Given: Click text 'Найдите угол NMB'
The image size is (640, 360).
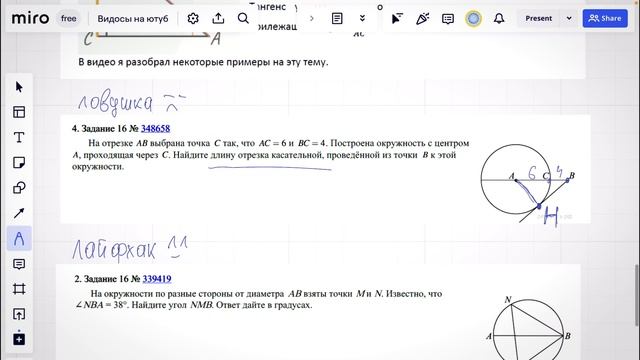Looking at the screenshot, I should [172, 305].
